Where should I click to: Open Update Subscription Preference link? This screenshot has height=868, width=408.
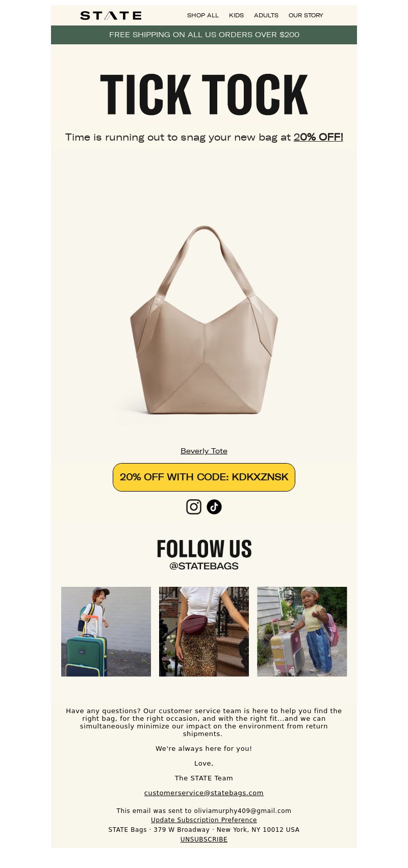(204, 820)
